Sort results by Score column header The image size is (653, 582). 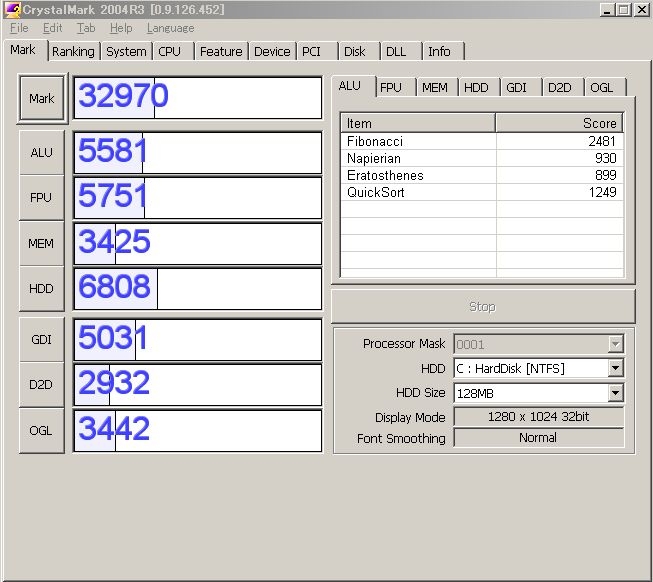[x=559, y=123]
